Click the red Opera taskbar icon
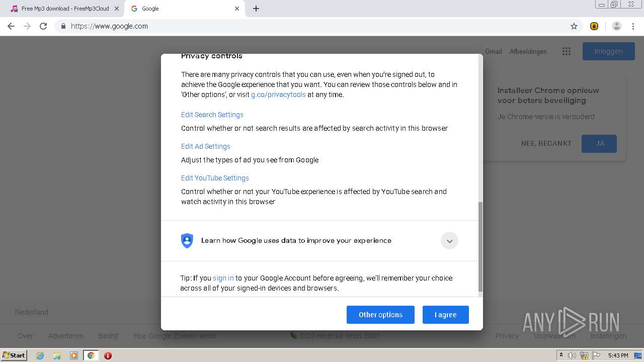This screenshot has width=644, height=362. click(x=108, y=355)
